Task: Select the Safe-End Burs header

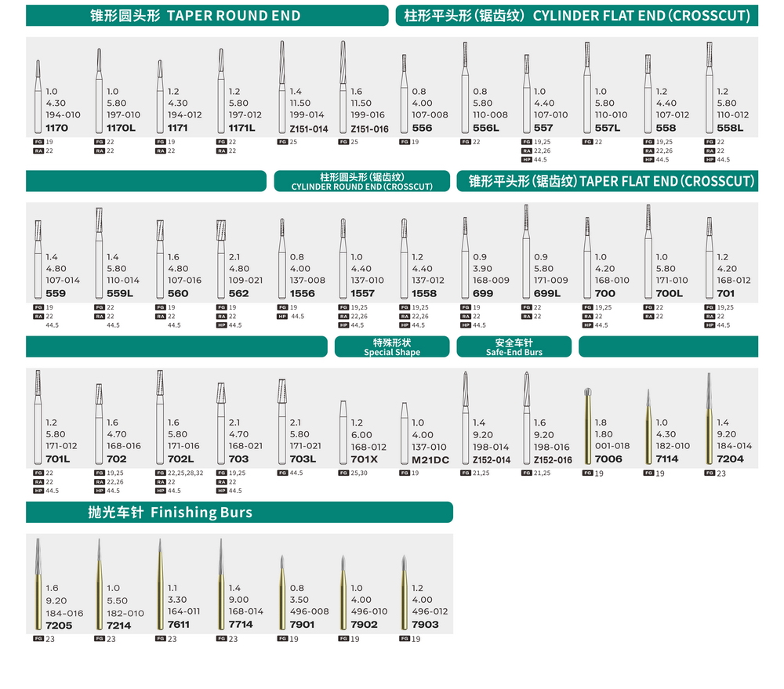Action: [x=514, y=347]
